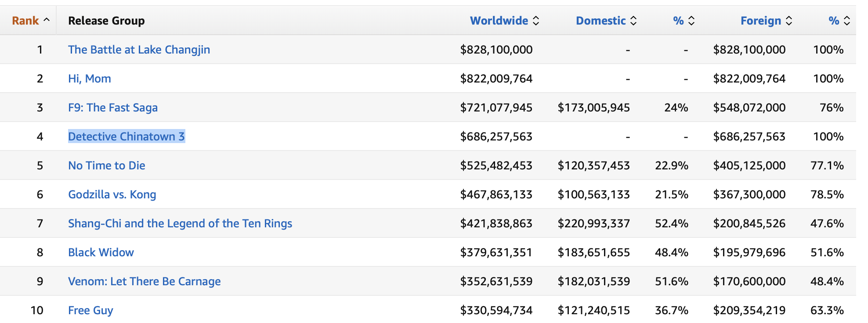The image size is (868, 323).
Task: Select domestic value $182,031,539
Action: coord(594,281)
